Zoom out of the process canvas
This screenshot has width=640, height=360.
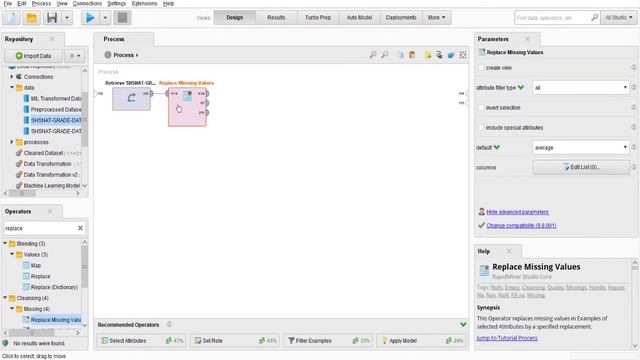click(384, 55)
